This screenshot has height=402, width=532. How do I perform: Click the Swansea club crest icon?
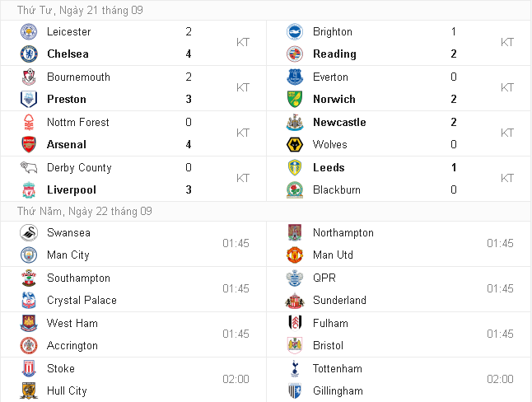[x=30, y=233]
